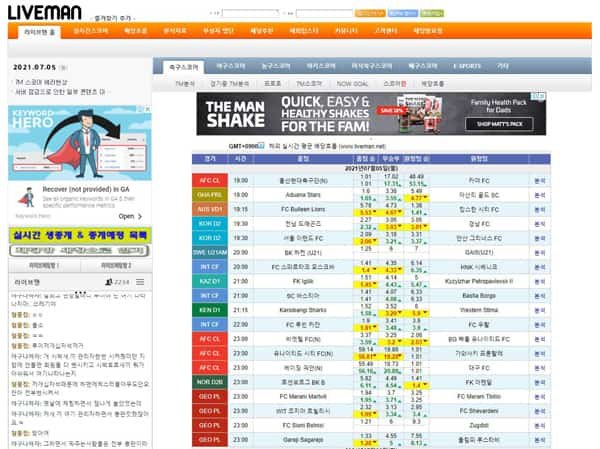Screen dimensions: 600x449
Task: Click the AUS VD1 league badge
Action: [x=210, y=209]
